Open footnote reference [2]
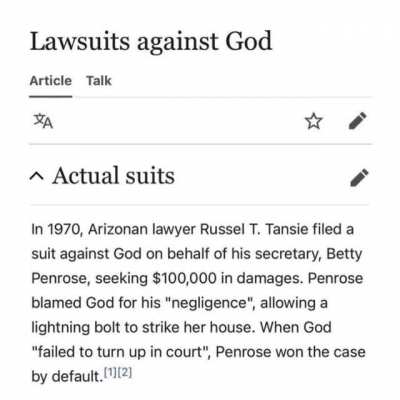 [x=125, y=372]
